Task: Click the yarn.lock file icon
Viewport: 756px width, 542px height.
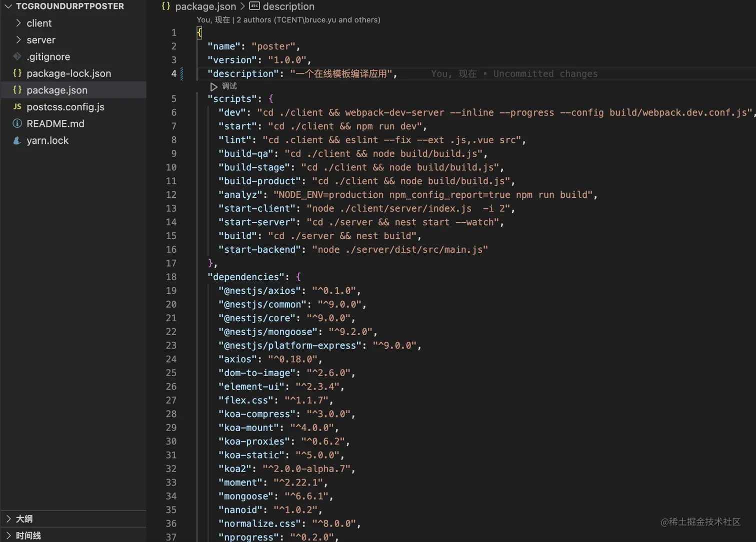Action: [x=17, y=140]
